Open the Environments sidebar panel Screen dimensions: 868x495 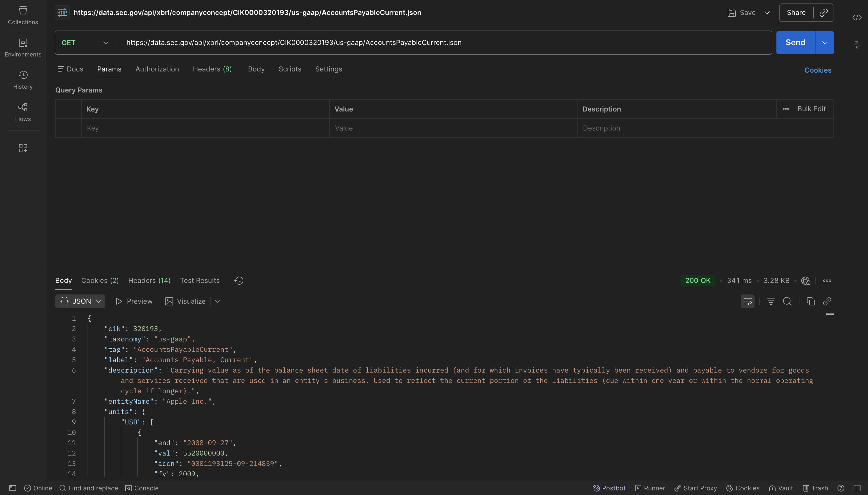coord(23,48)
